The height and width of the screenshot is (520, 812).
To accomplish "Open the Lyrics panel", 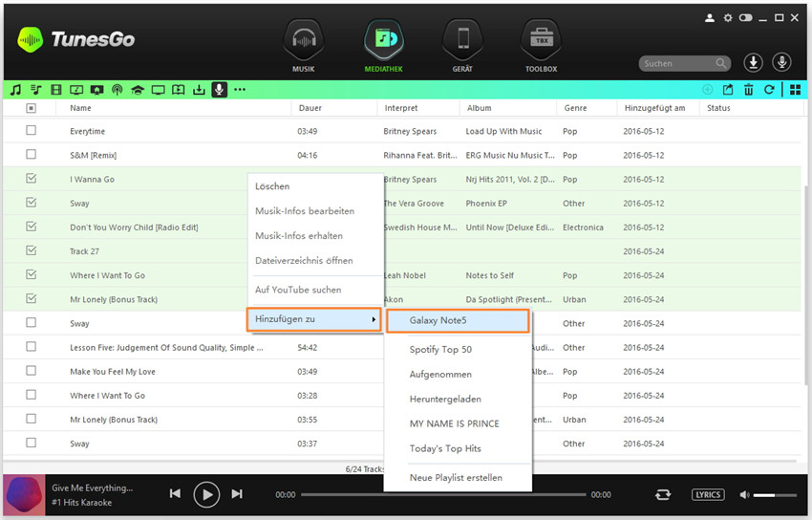I will tap(708, 494).
